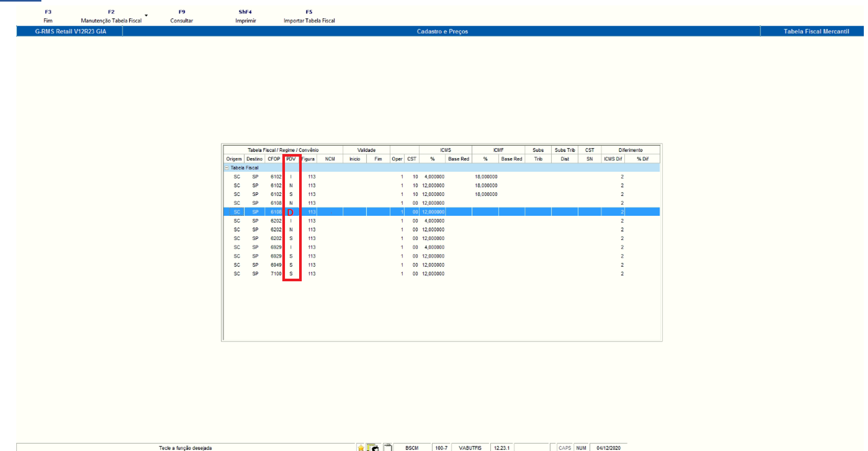Select the row with CFOP 6949
Viewport: 868px width, 451px height.
point(442,265)
